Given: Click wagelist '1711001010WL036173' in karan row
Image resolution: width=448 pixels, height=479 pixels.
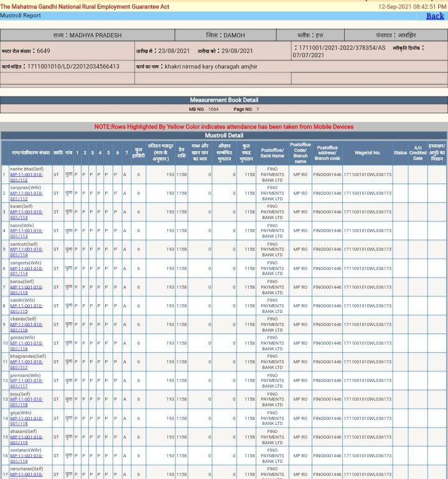Looking at the screenshot, I should pos(368,212).
